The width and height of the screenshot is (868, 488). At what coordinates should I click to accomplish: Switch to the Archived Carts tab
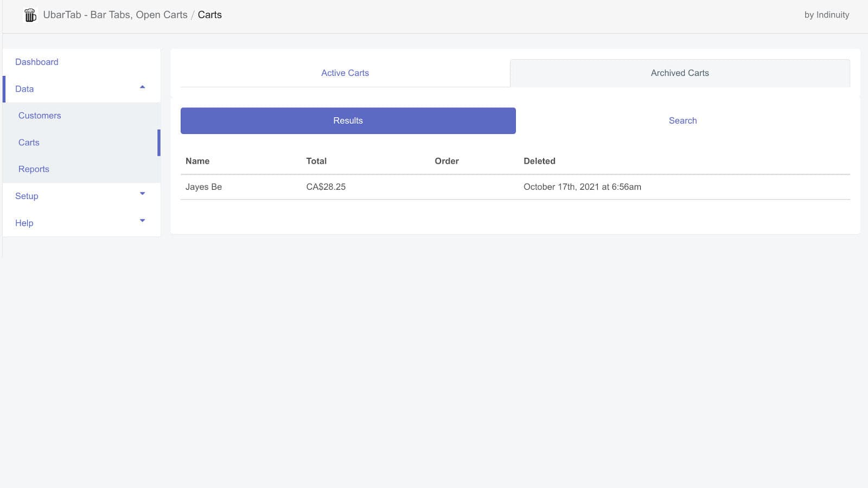pyautogui.click(x=680, y=73)
